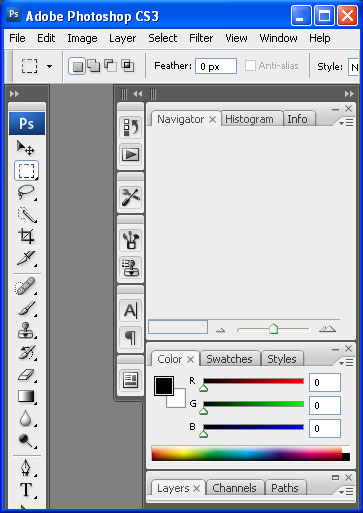The image size is (363, 513).
Task: Choose Add to selection mode
Action: [x=94, y=66]
